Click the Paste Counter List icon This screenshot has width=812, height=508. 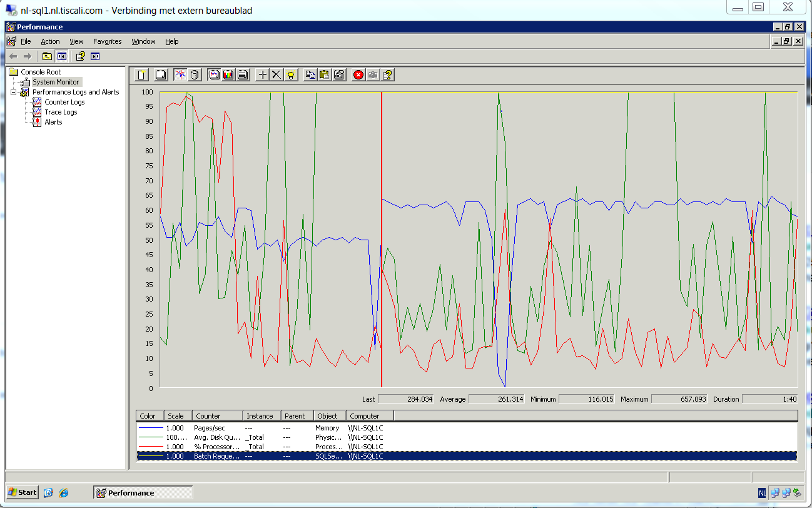(x=325, y=74)
